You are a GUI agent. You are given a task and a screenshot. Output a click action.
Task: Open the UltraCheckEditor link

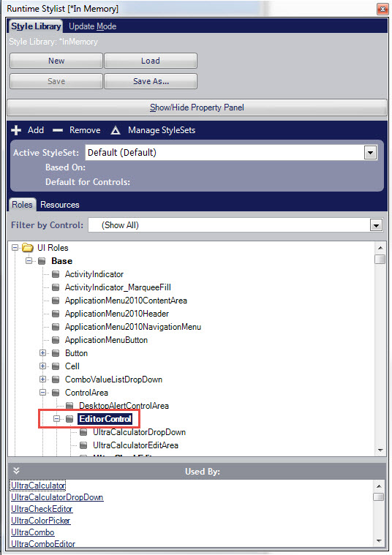click(x=42, y=509)
